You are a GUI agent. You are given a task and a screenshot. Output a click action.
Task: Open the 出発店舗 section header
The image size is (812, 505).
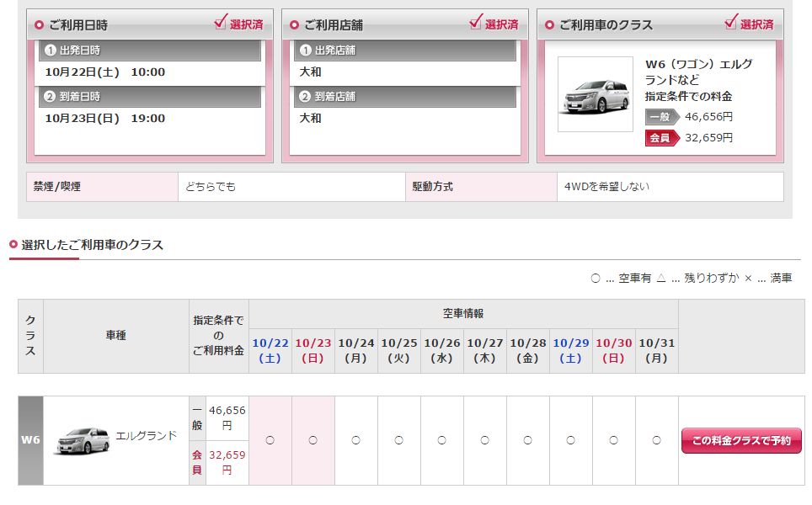[x=404, y=50]
